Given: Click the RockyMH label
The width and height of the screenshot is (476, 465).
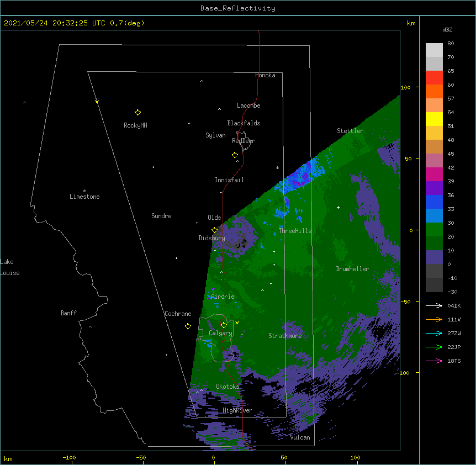Looking at the screenshot, I should point(135,125).
